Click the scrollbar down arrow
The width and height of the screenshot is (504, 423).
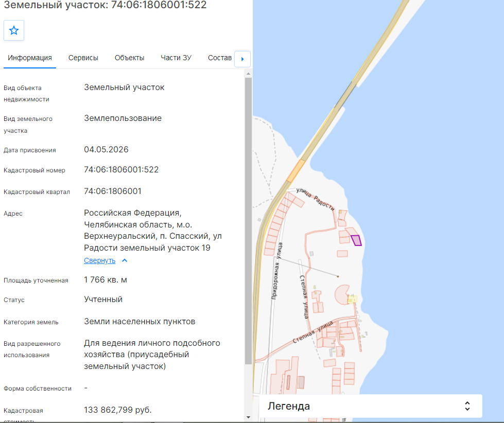pyautogui.click(x=248, y=417)
